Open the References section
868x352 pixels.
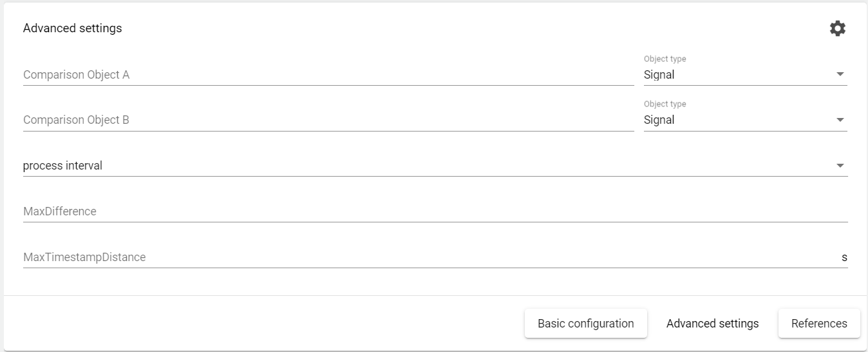[819, 324]
